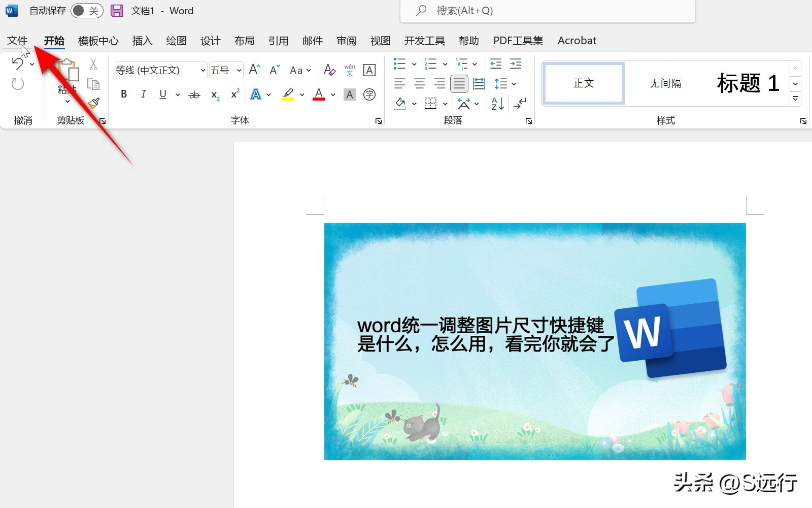Toggle superscript formatting
Screen dimensions: 812x508
[235, 94]
